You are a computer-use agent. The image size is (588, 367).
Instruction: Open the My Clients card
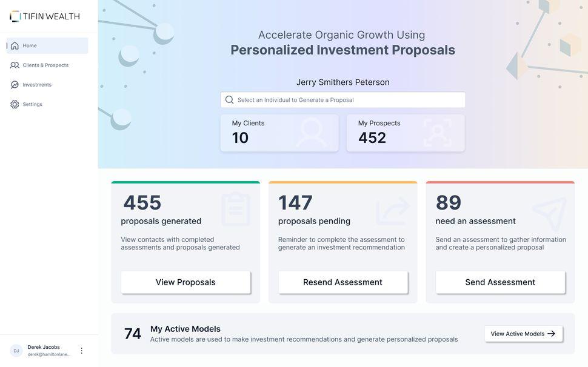coord(279,133)
